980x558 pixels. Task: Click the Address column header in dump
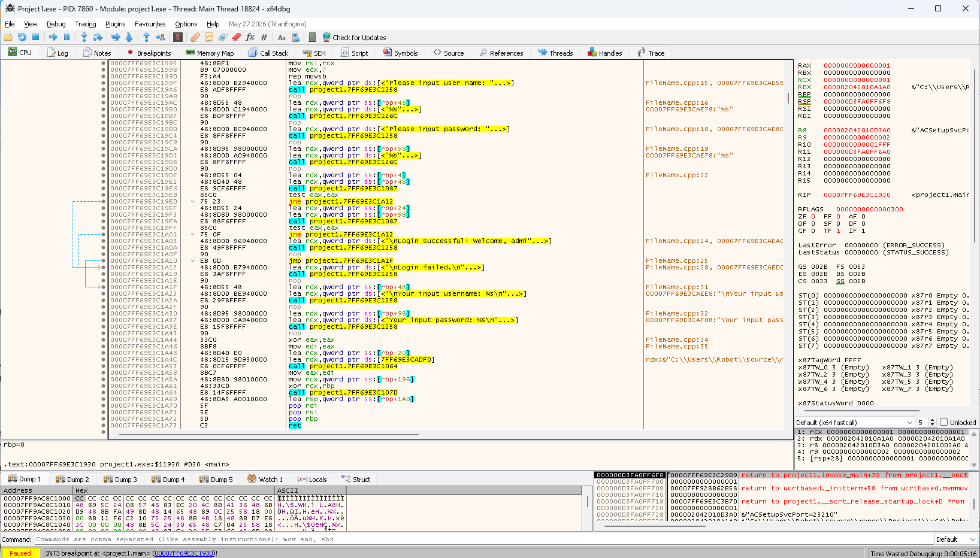point(37,490)
